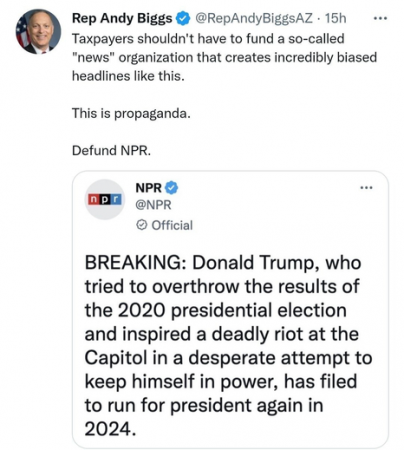Click the "Defund NPR." text line
Viewport: 404px width, 450px height.
(x=111, y=150)
